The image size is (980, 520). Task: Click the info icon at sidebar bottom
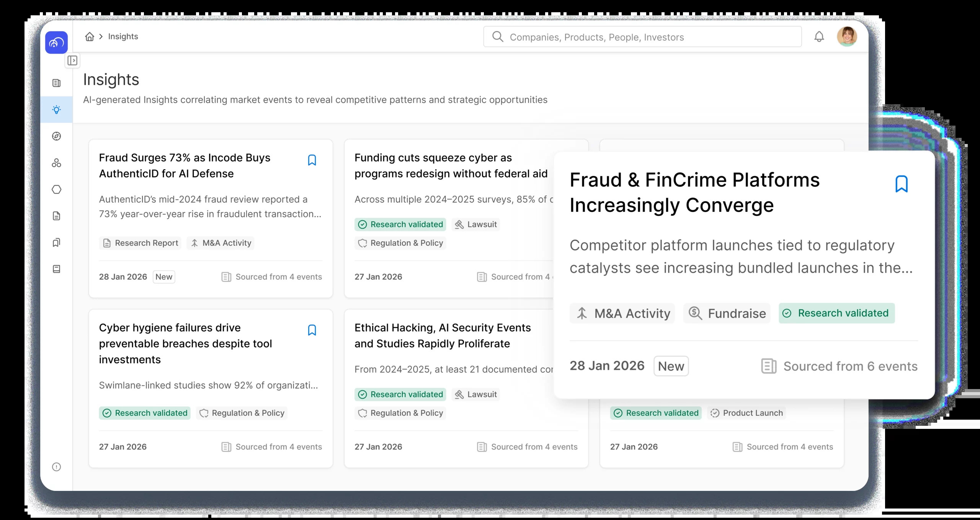click(57, 467)
